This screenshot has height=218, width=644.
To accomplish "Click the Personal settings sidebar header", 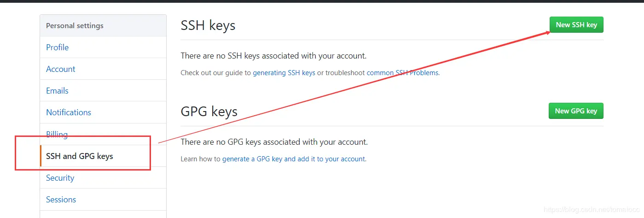I will click(x=75, y=26).
